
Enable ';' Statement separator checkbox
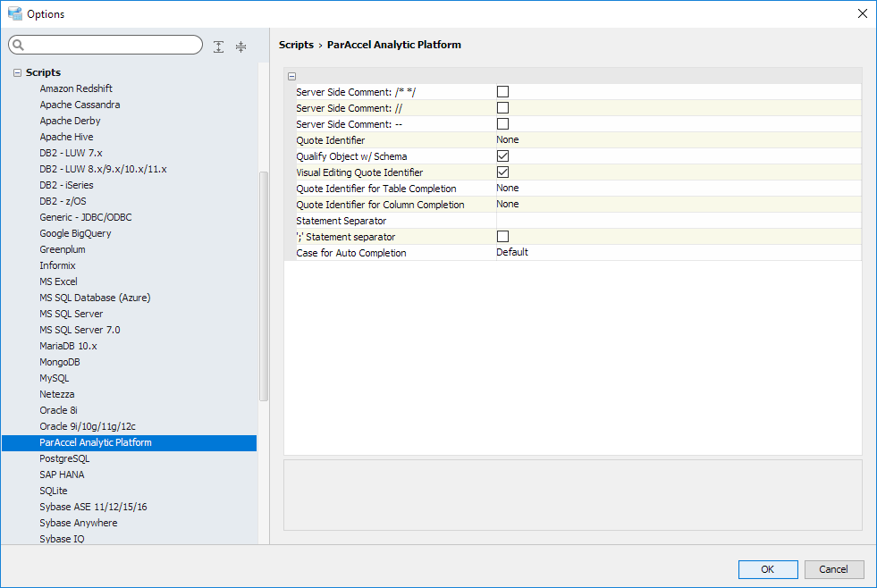tap(502, 236)
